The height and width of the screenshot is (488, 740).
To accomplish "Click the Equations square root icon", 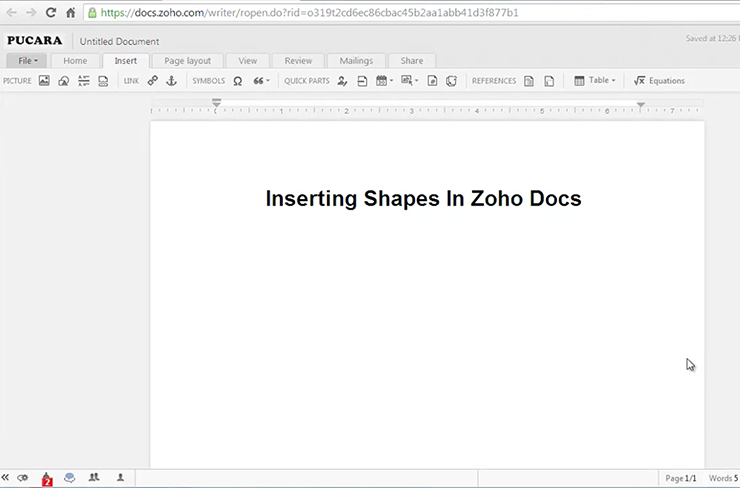I will tap(640, 81).
